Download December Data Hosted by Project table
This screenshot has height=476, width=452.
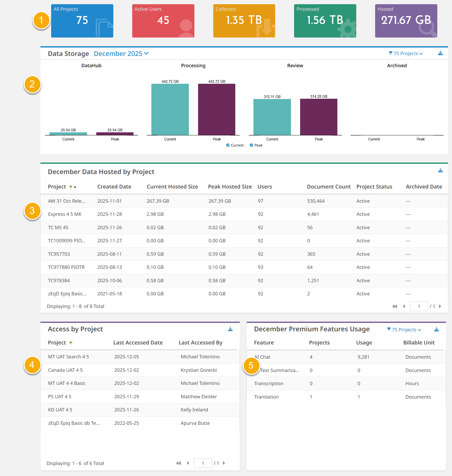440,170
